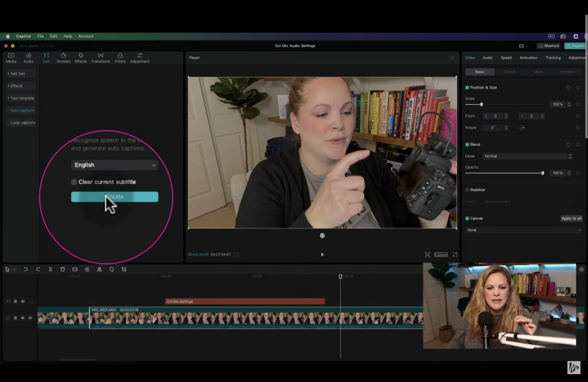Open the Media panel

click(11, 58)
